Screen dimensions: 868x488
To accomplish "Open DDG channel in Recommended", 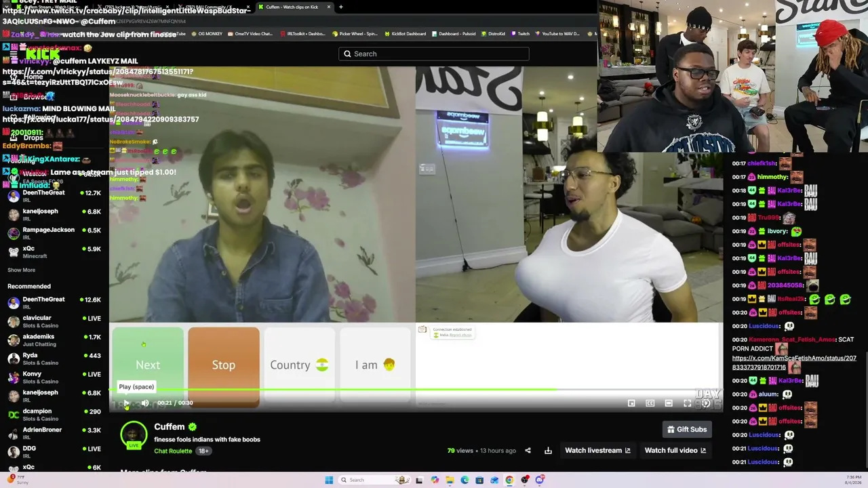I will pyautogui.click(x=54, y=451).
